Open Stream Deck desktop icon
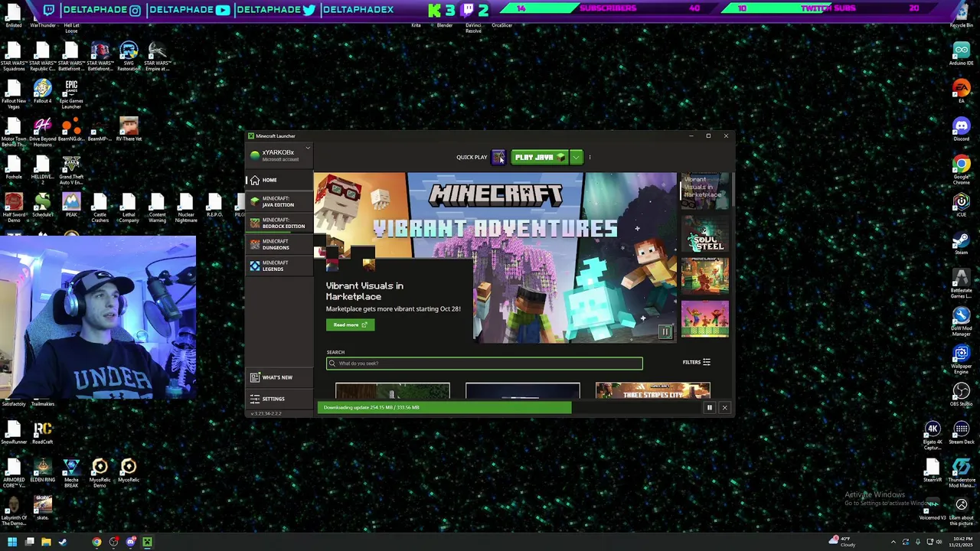980x551 pixels. [961, 433]
